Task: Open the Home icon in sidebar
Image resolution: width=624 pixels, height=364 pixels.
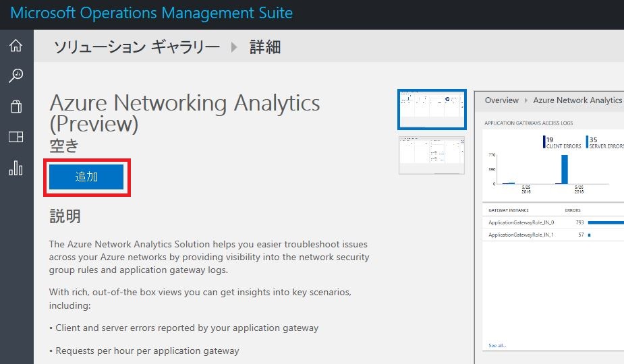Action: tap(16, 45)
